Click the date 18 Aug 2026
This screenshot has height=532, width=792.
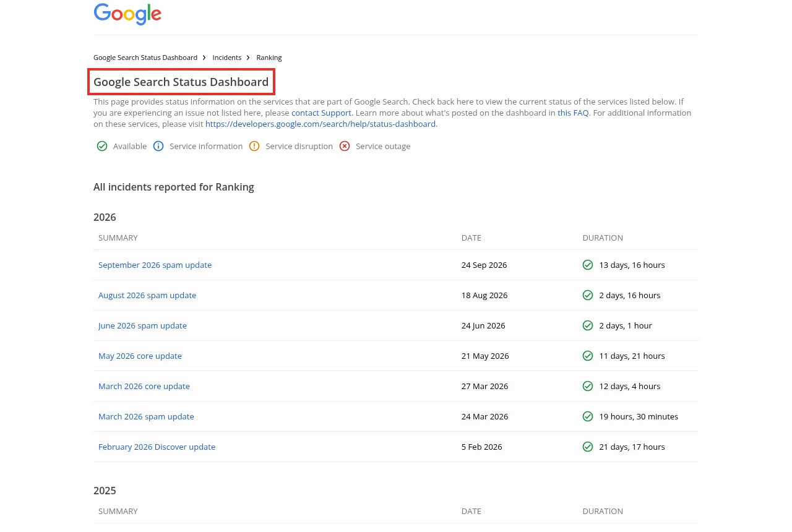pos(484,295)
